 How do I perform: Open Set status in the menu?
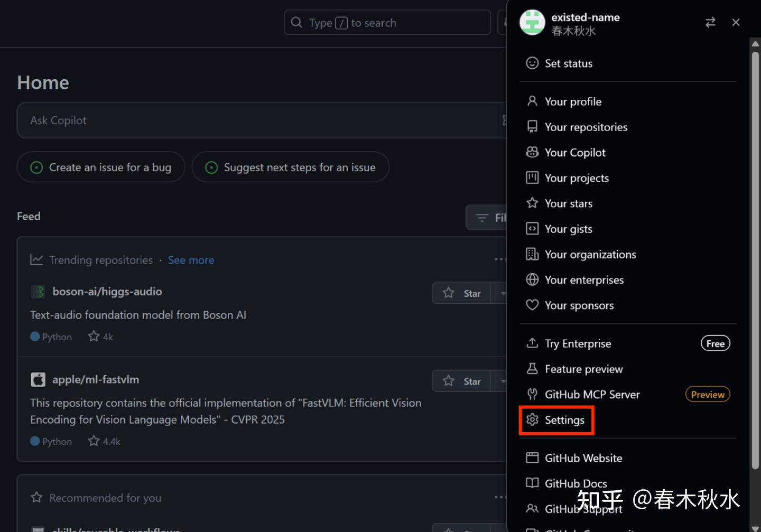click(628, 63)
